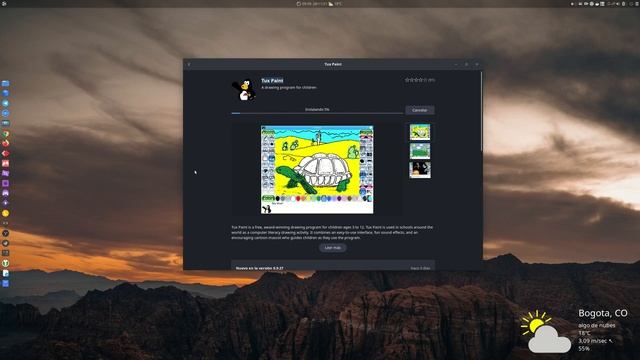This screenshot has width=640, height=360.
Task: Click the sun and cloud weather icon
Action: pos(545,331)
